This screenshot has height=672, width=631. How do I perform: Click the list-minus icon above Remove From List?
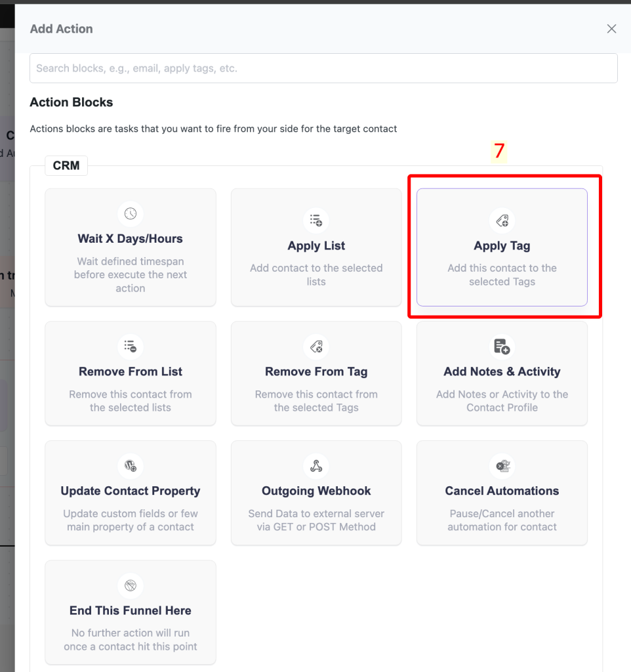[x=130, y=346]
